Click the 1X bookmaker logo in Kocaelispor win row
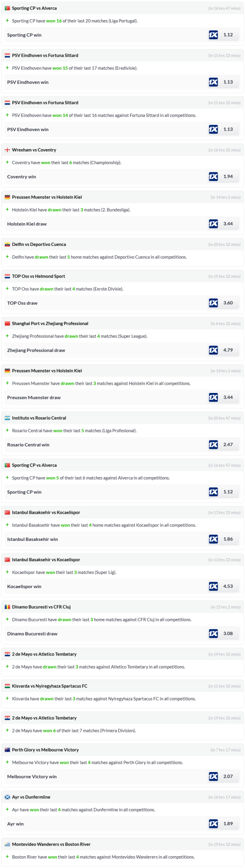 tap(213, 586)
